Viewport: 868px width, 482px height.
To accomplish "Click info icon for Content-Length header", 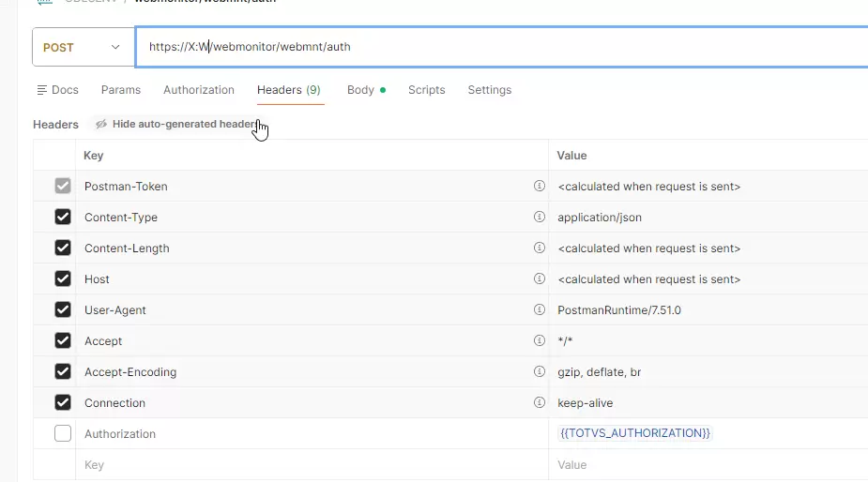I will pyautogui.click(x=539, y=248).
